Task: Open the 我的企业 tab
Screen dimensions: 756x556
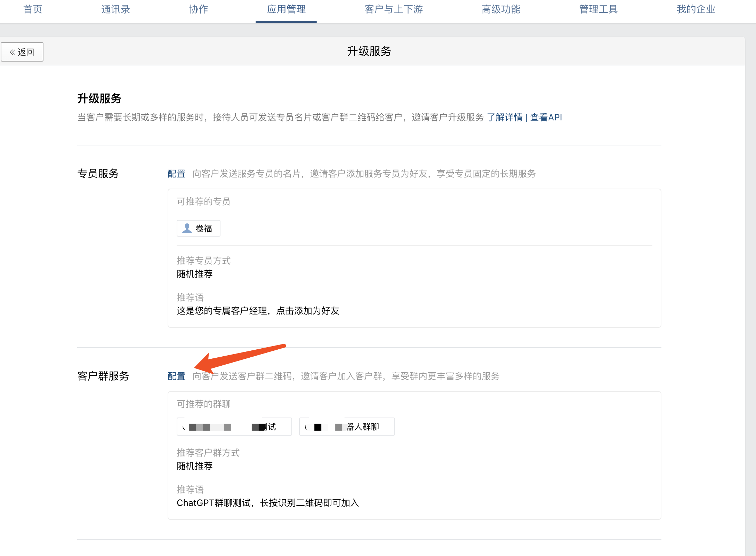Action: pyautogui.click(x=695, y=9)
